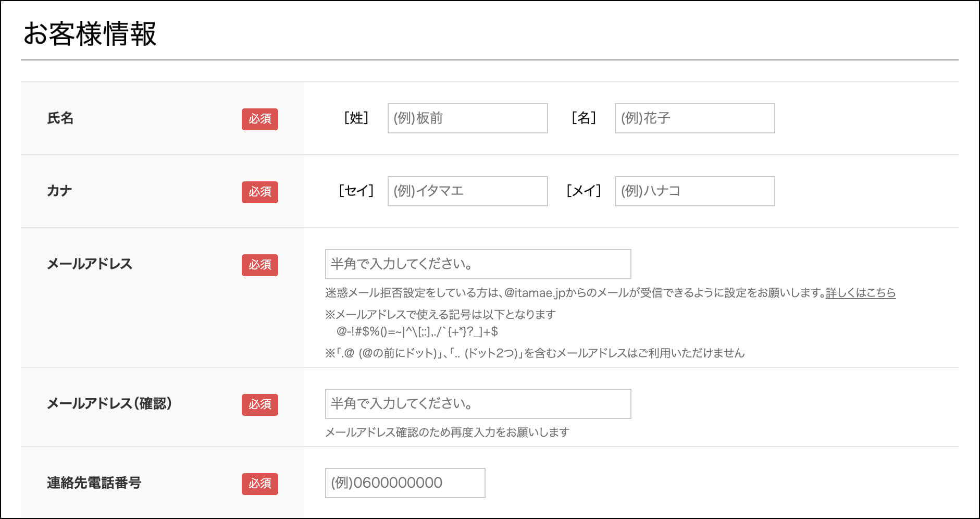
Task: Select the メールアドレス(確認) input field
Action: coord(478,404)
